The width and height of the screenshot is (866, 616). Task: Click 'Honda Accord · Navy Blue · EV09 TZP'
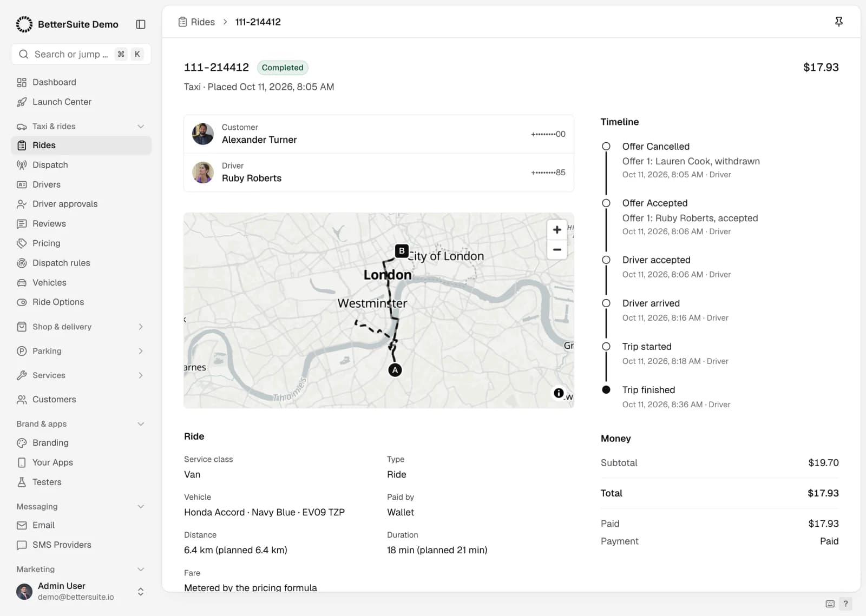point(264,512)
